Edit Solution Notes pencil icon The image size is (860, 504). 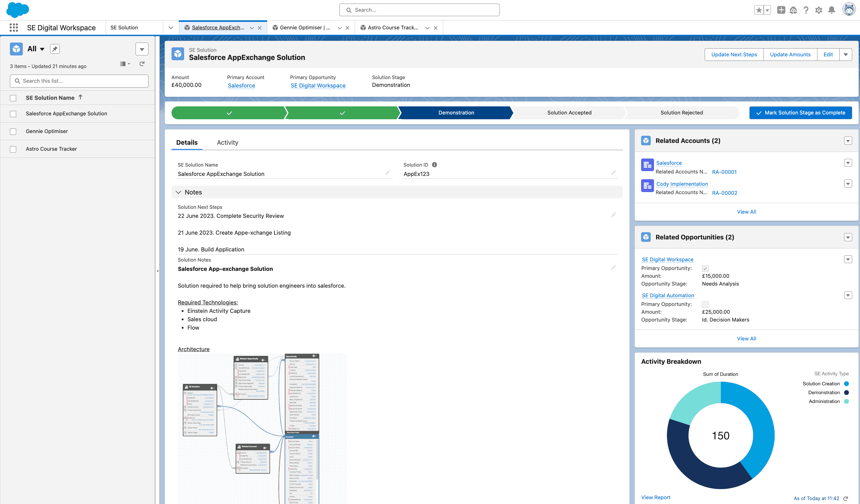613,268
